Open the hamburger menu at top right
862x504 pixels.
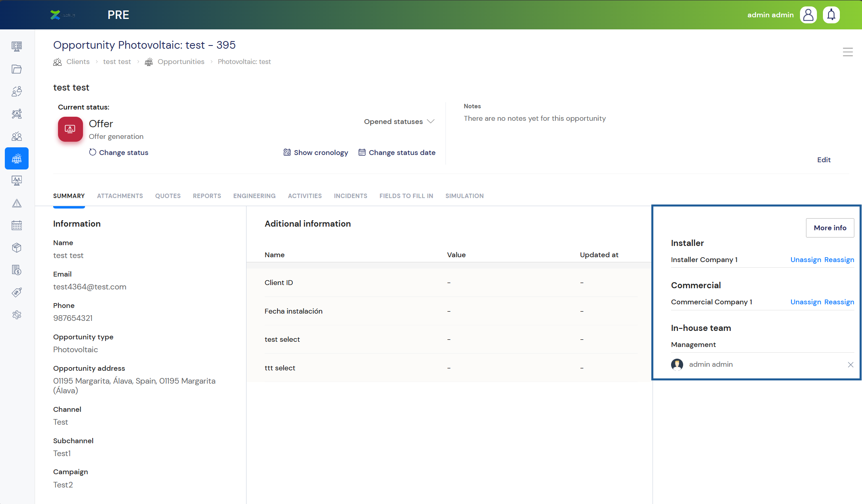847,52
